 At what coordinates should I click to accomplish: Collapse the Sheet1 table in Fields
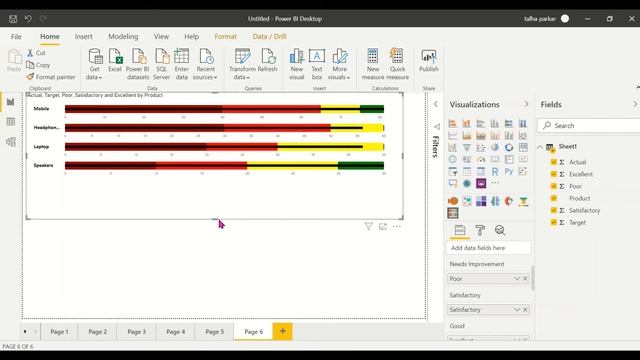click(x=540, y=147)
